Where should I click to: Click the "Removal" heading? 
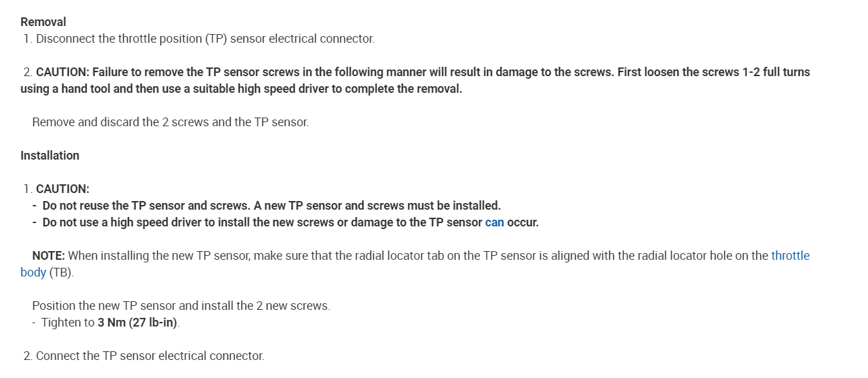pyautogui.click(x=43, y=22)
